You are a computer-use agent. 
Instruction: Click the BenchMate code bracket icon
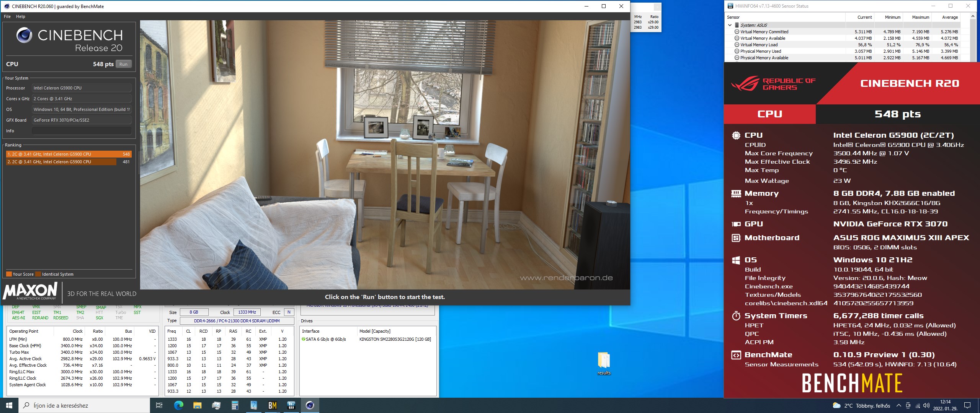(736, 355)
